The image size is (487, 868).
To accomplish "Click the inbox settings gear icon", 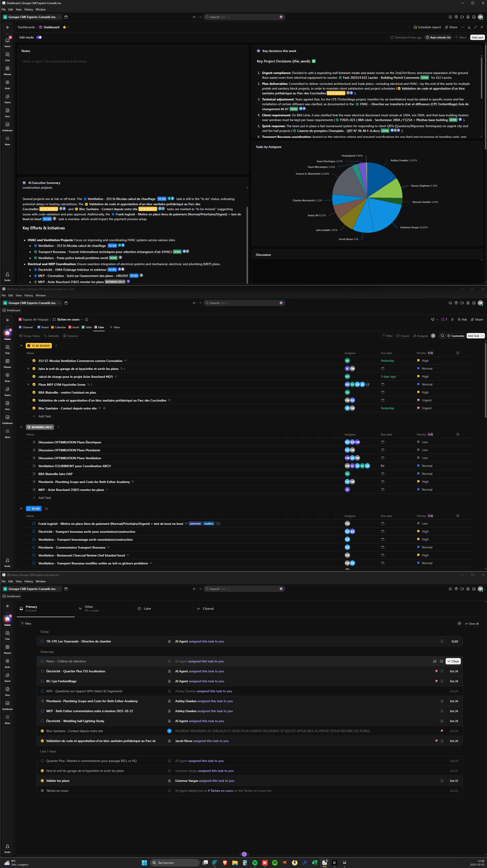I will (459, 624).
